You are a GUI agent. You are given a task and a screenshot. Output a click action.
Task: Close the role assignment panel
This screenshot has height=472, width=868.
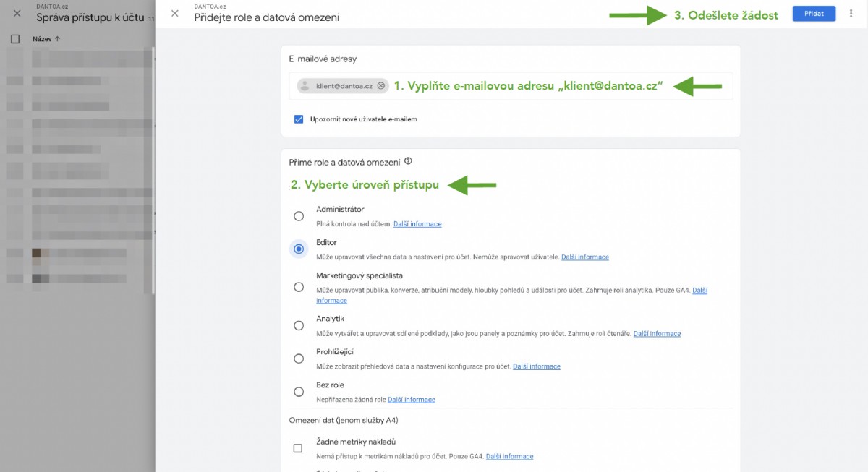174,13
